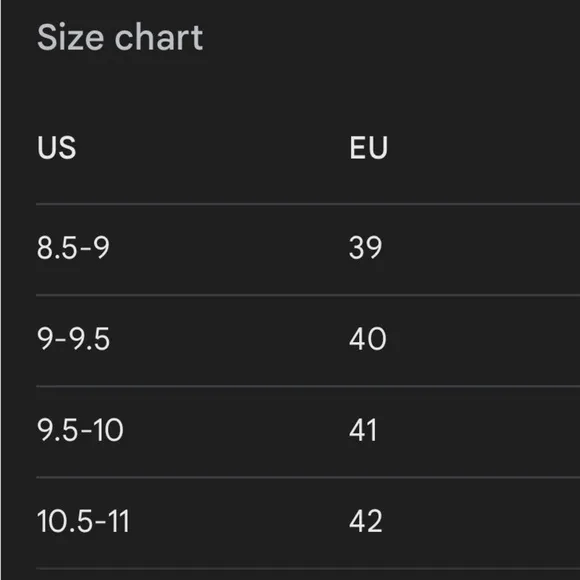Image resolution: width=580 pixels, height=580 pixels.
Task: Click the divider line below the header row
Action: pyautogui.click(x=308, y=204)
